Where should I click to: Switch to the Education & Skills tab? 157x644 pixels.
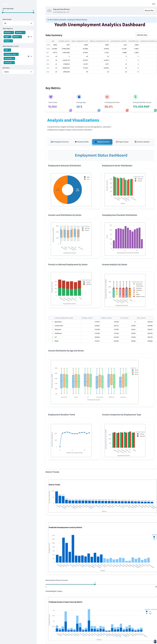tap(82, 142)
